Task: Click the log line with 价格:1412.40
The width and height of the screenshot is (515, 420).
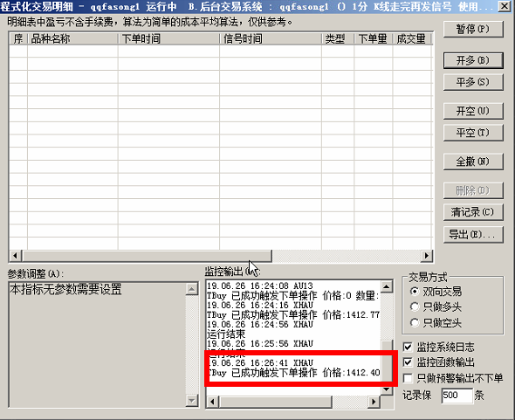Action: [293, 373]
